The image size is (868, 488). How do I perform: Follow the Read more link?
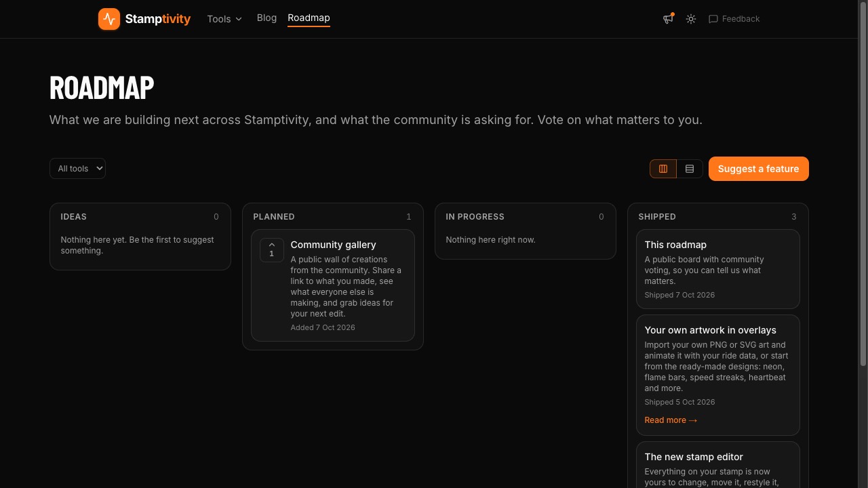coord(671,420)
